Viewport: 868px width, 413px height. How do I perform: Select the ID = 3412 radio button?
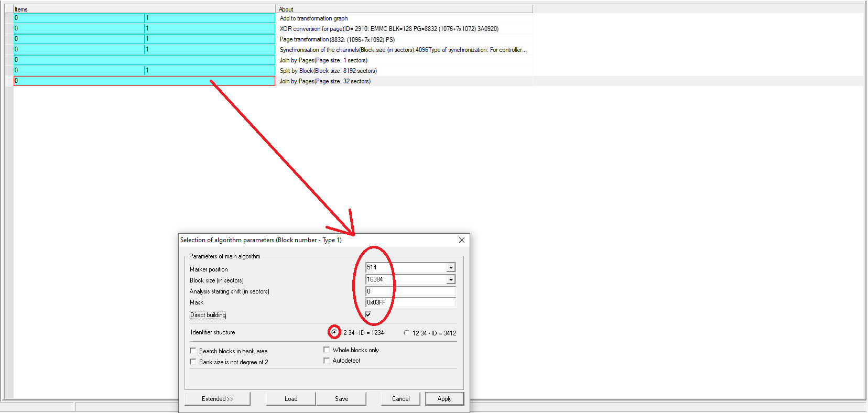click(407, 333)
